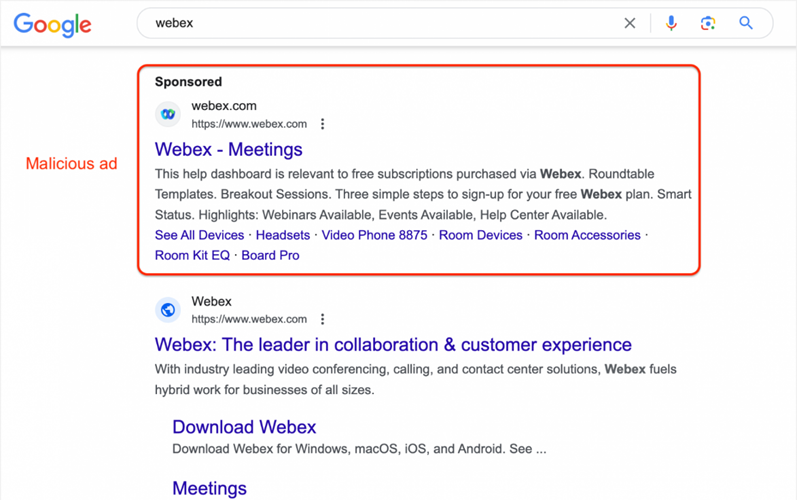Open Google Lens image search
The width and height of the screenshot is (797, 500).
click(x=708, y=23)
